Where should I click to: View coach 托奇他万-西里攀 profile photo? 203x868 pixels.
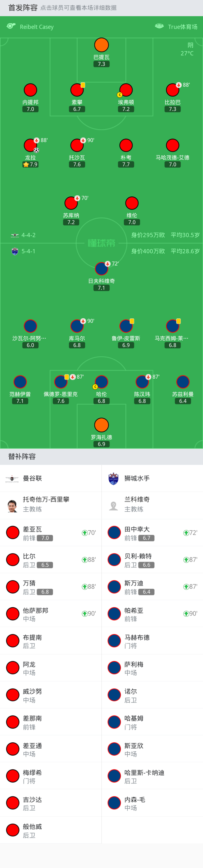click(12, 505)
